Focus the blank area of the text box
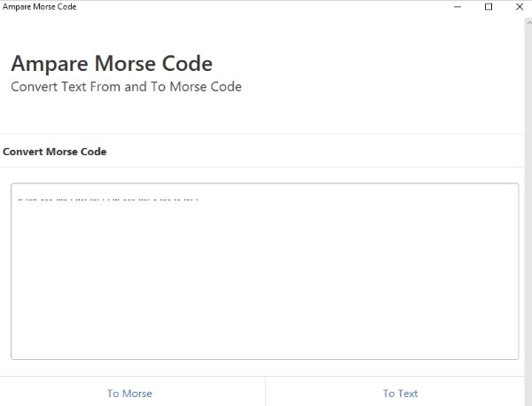The width and height of the screenshot is (532, 406). click(264, 284)
